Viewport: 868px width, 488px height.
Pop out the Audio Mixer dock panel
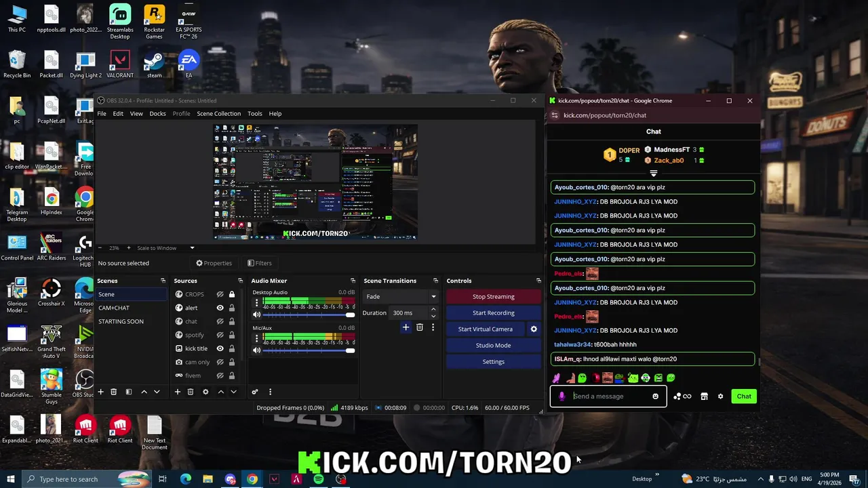click(x=353, y=281)
